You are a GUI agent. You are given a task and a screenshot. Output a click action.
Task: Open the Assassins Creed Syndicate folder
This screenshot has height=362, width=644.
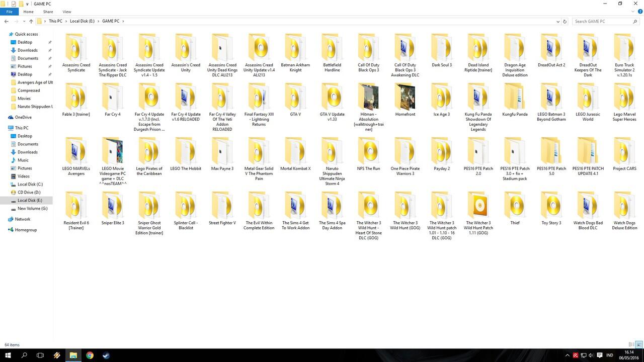click(x=76, y=53)
